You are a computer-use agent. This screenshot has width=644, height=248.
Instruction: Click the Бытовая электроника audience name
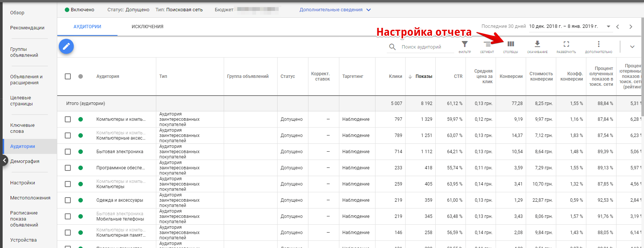(x=120, y=152)
